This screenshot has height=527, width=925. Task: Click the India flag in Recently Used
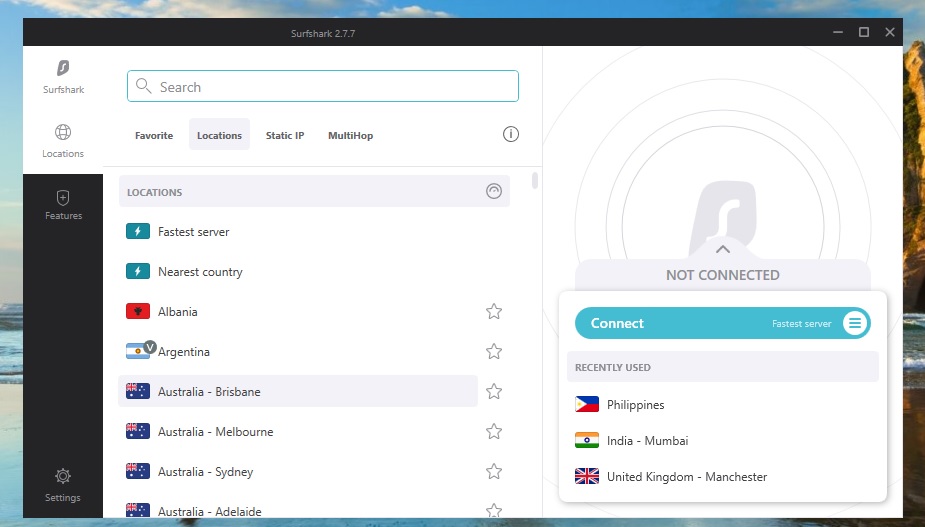tap(587, 440)
